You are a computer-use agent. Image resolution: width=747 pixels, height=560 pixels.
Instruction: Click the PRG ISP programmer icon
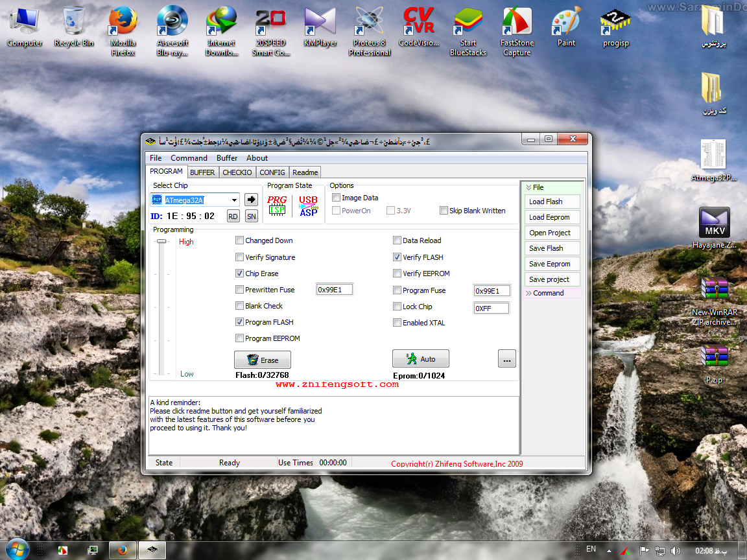[277, 205]
